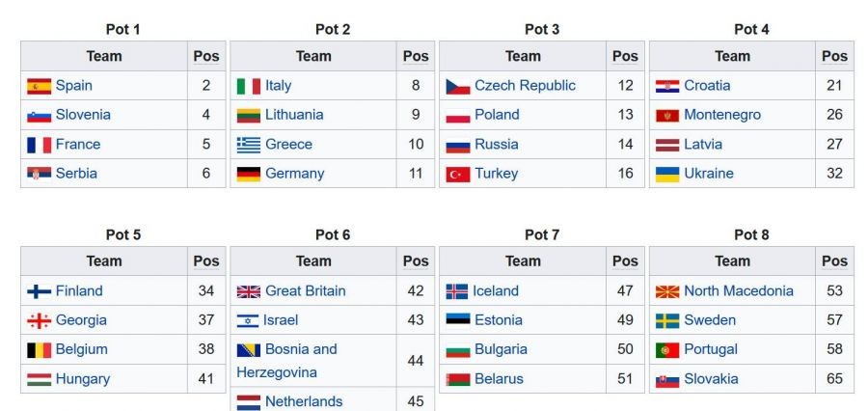Follow the Montenegro link
The width and height of the screenshot is (868, 411).
click(722, 115)
